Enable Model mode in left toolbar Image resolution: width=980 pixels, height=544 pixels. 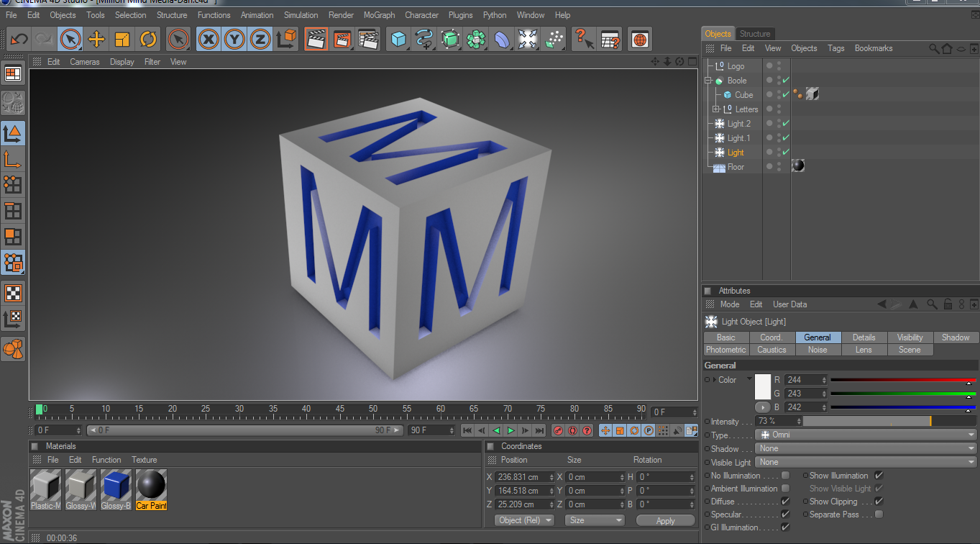pos(13,134)
